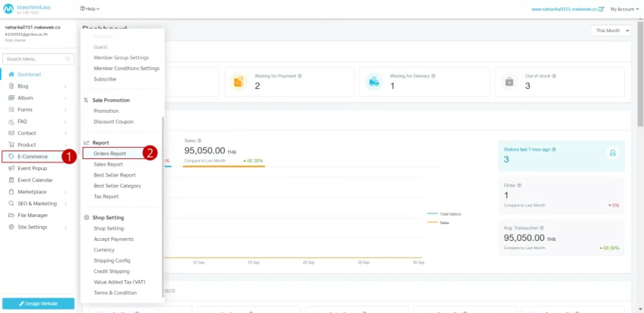Open external website link icon in header
The image size is (644, 313).
click(601, 9)
